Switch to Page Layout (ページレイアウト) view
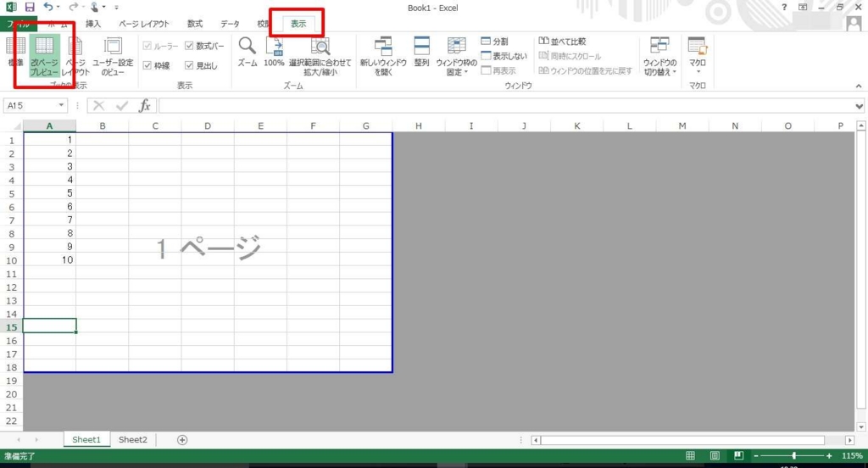The height and width of the screenshot is (468, 868). (75, 55)
